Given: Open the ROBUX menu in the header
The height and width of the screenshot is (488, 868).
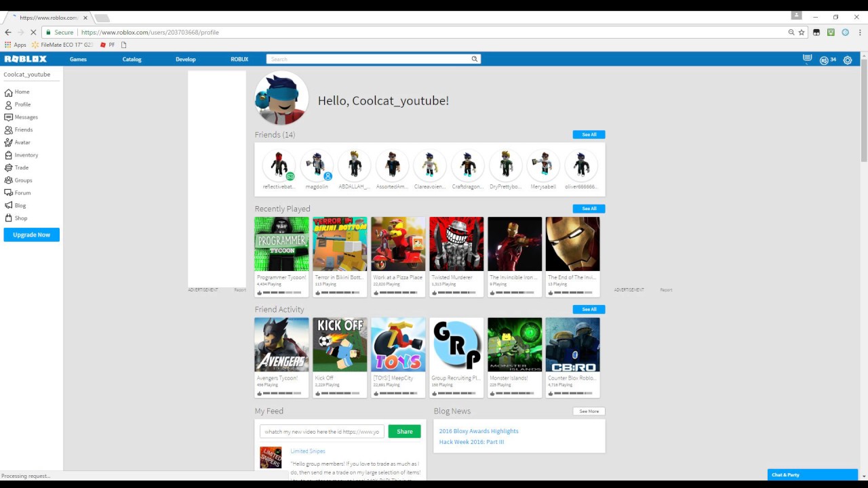Looking at the screenshot, I should (x=239, y=59).
